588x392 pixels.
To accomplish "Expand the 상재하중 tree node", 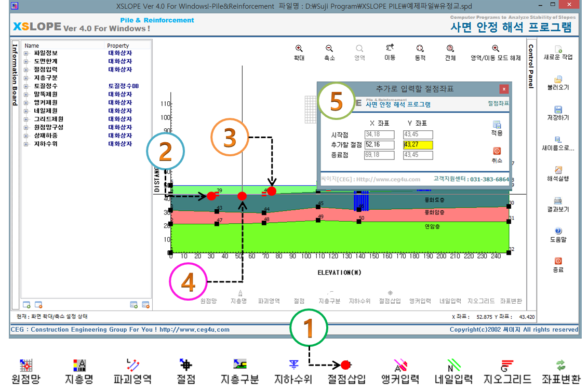I will (x=26, y=136).
